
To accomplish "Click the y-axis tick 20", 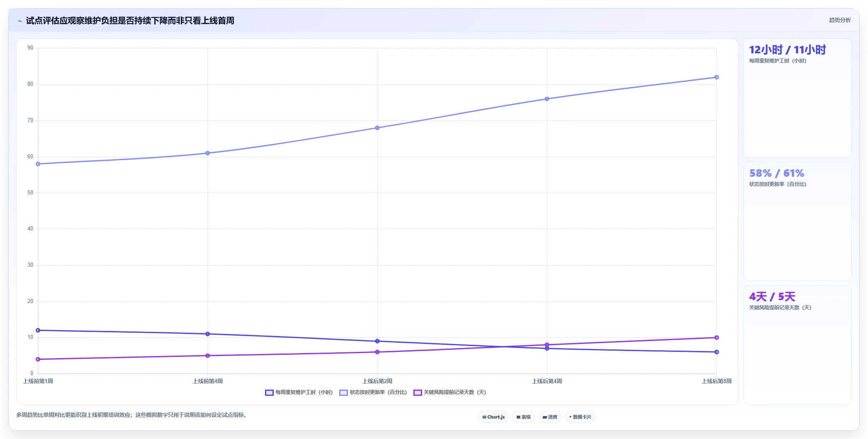I will pyautogui.click(x=30, y=301).
